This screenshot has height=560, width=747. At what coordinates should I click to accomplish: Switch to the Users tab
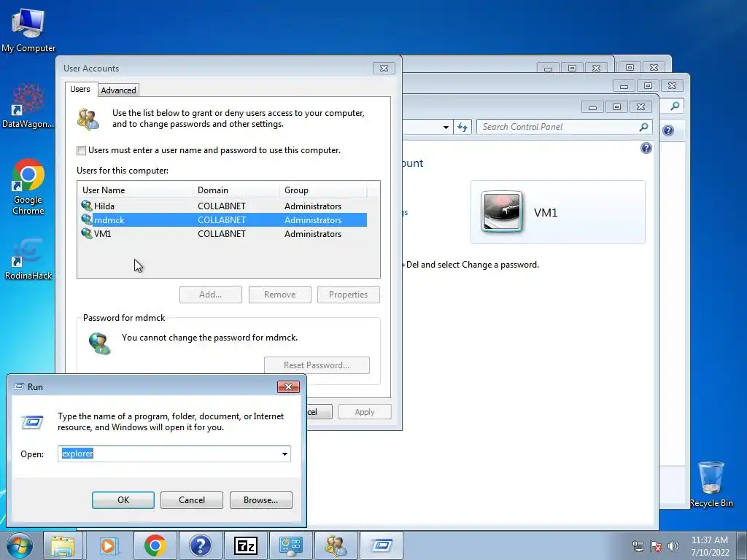[x=80, y=89]
